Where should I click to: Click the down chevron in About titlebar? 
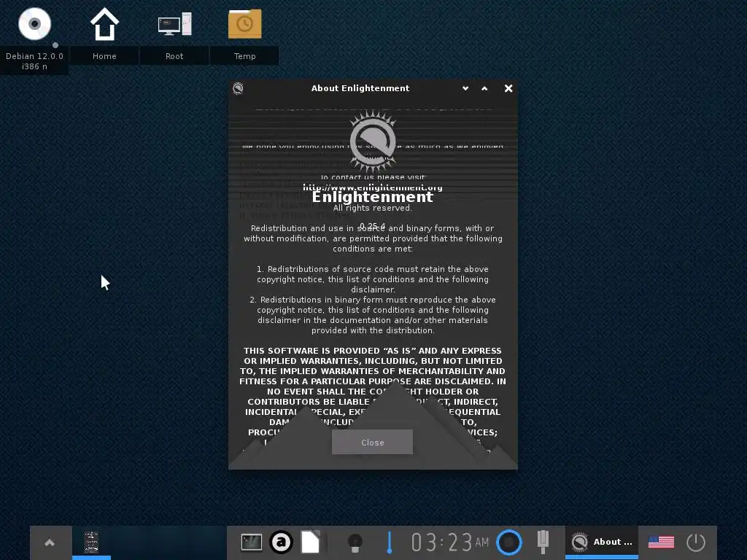tap(465, 88)
